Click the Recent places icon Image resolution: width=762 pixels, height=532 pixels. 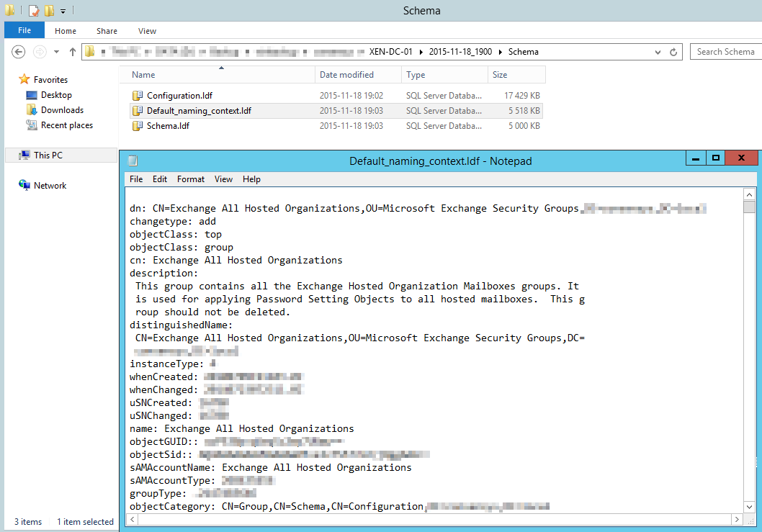[x=32, y=125]
